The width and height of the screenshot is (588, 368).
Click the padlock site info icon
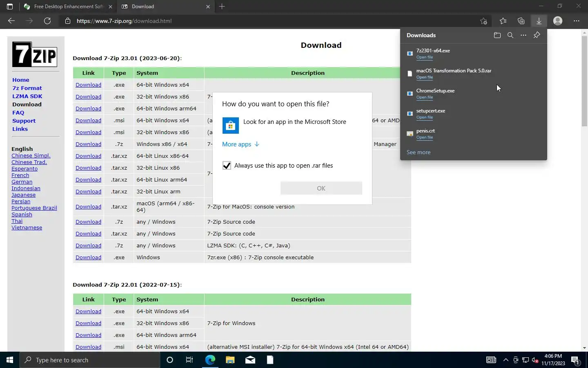(68, 21)
